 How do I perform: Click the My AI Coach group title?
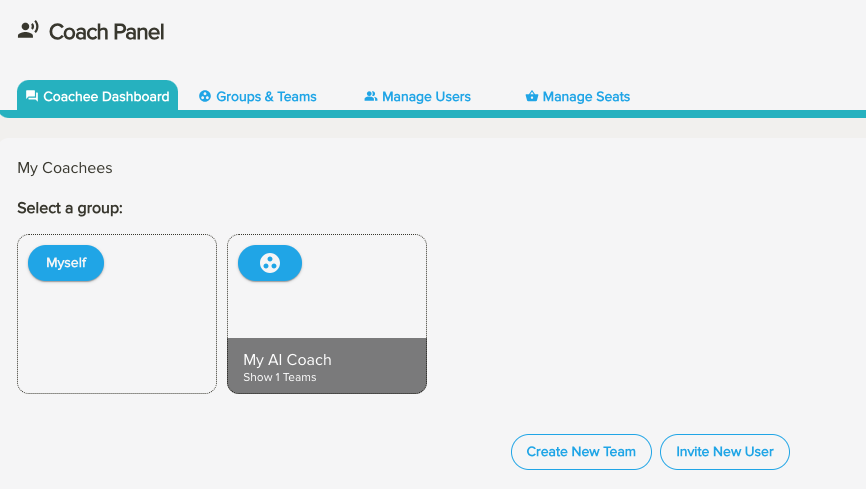(x=287, y=360)
